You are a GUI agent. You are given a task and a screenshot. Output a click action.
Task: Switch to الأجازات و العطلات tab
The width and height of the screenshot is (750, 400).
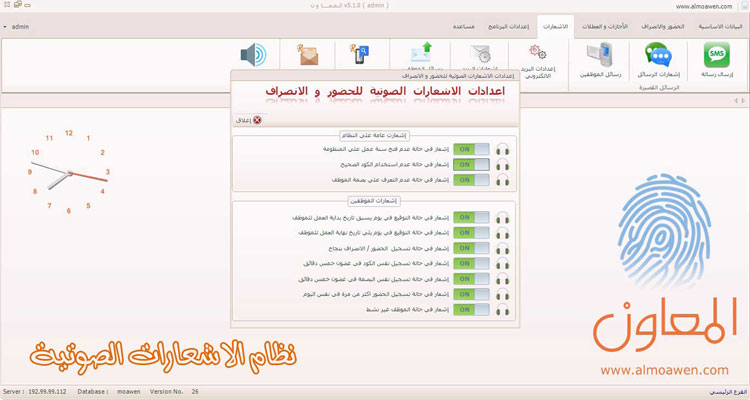[605, 27]
